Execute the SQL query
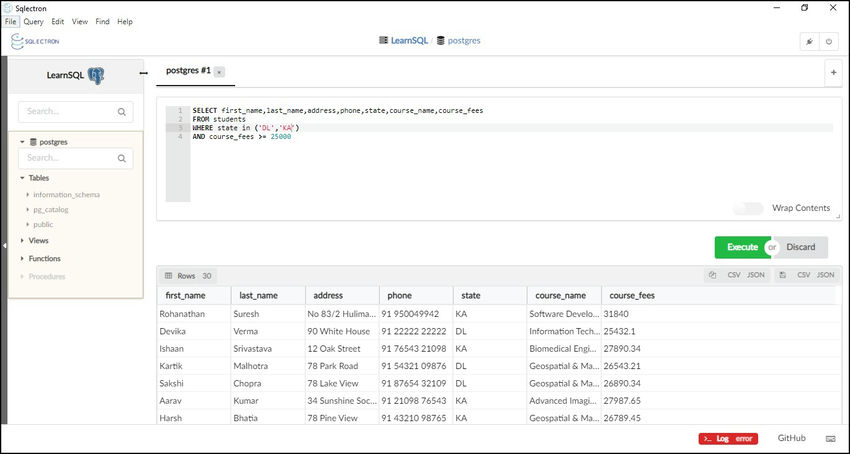Image resolution: width=850 pixels, height=454 pixels. (x=741, y=247)
